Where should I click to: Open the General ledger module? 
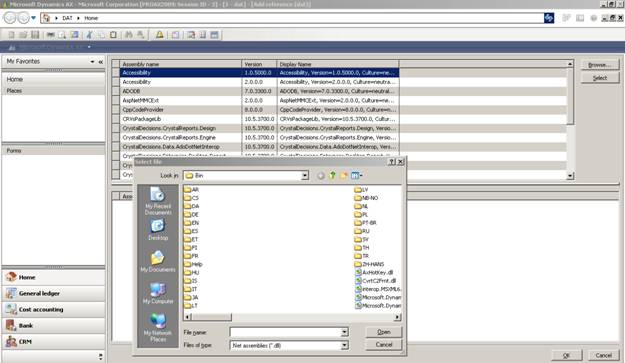tap(53, 294)
